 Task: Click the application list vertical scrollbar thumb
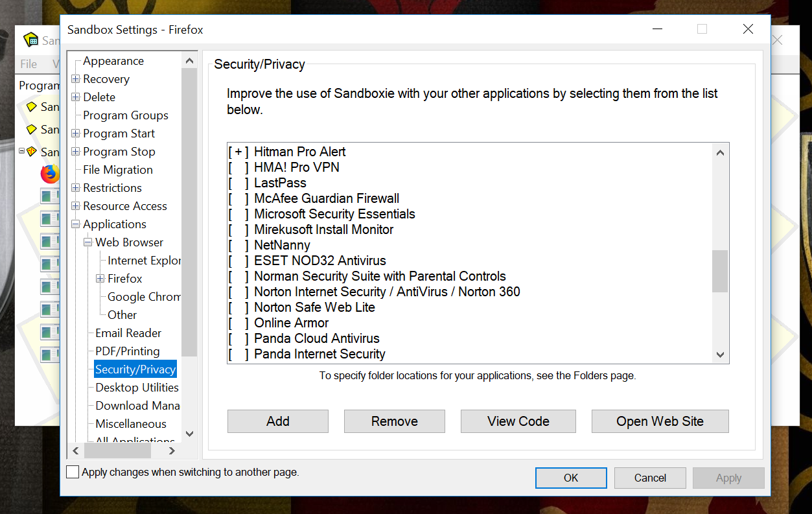tap(720, 272)
